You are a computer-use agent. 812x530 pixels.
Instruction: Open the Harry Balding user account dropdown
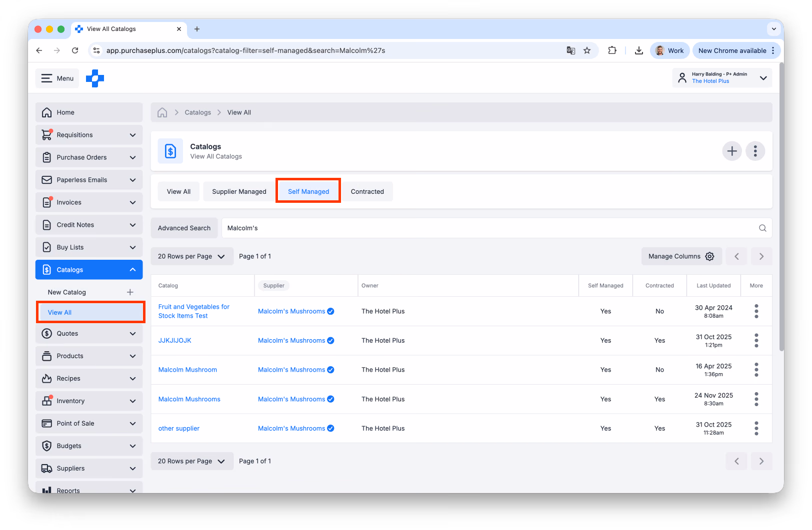coord(722,78)
